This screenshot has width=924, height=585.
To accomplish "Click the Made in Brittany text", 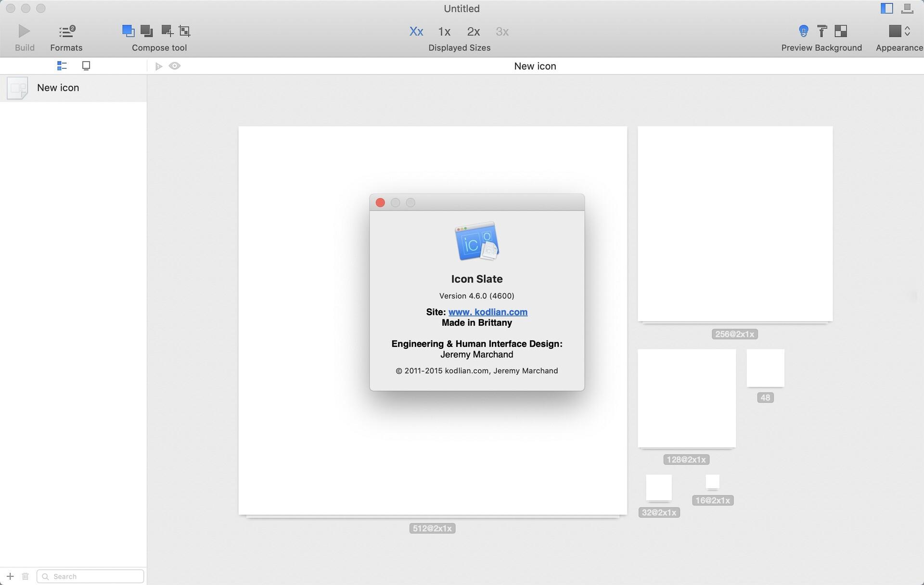I will pos(477,323).
